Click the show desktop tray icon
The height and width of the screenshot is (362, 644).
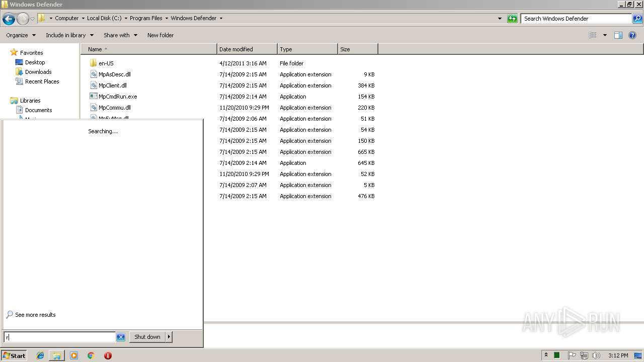(638, 355)
